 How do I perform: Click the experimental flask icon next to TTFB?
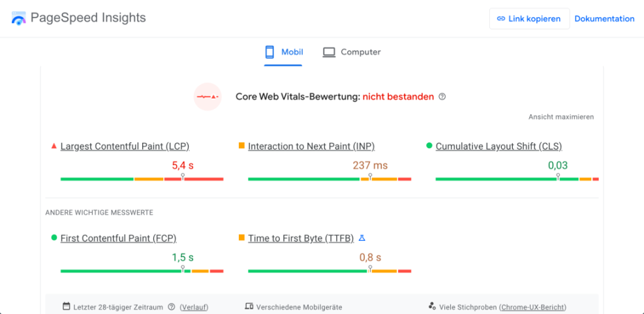click(361, 238)
